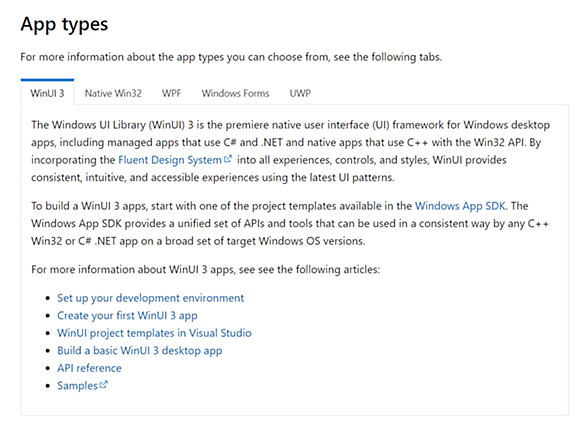This screenshot has width=586, height=430.
Task: Open the Fluent Design System link
Action: click(170, 160)
